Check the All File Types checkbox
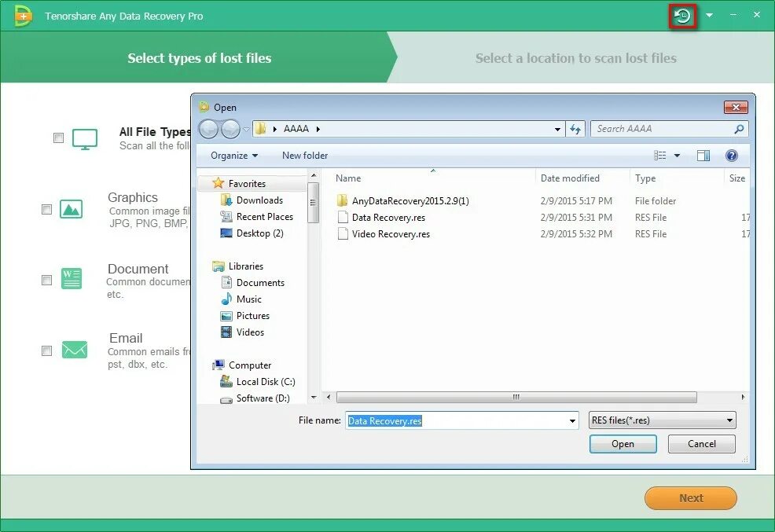 (58, 138)
